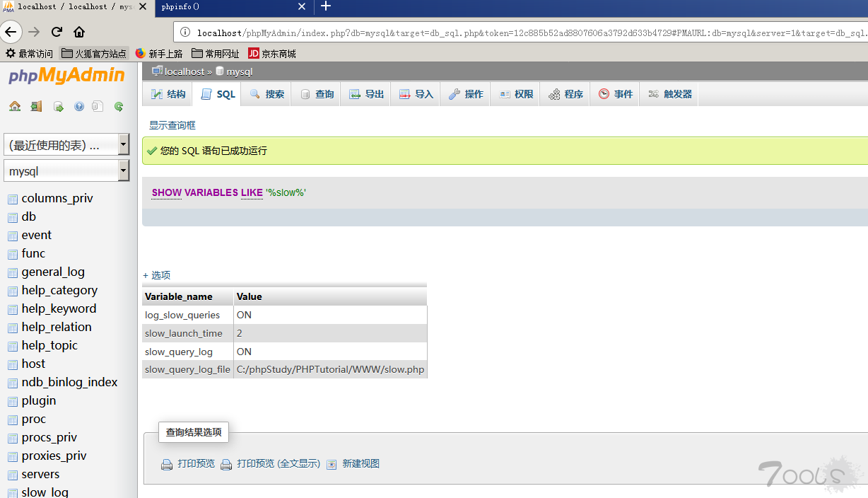Click the create view icon
This screenshot has width=868, height=498.
click(x=332, y=465)
